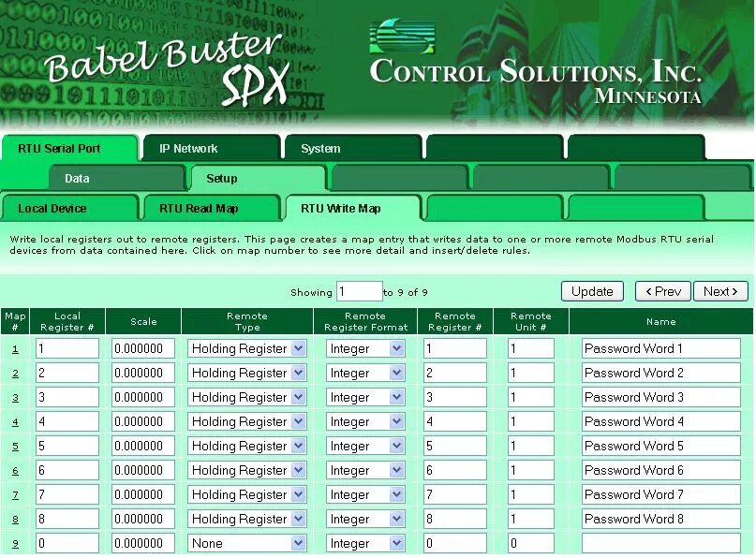Open map number 5 link
This screenshot has height=558, width=756.
[15, 447]
